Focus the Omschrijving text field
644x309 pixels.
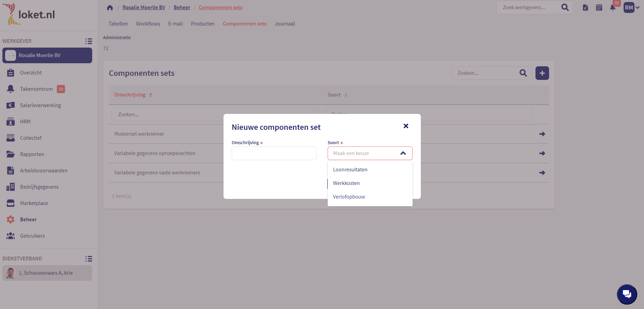point(274,153)
